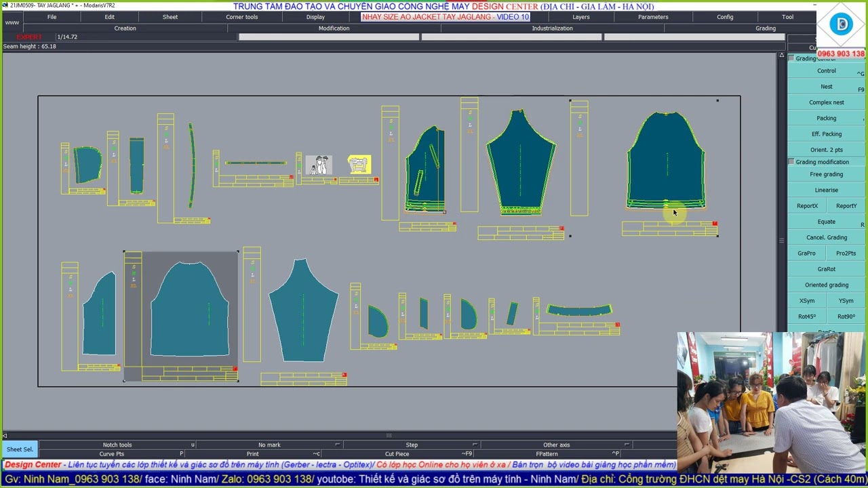Open the Edit menu

coord(109,17)
